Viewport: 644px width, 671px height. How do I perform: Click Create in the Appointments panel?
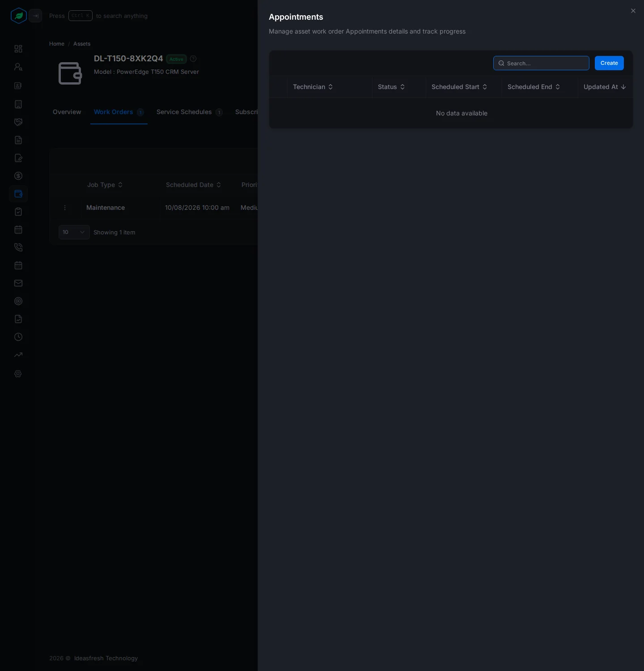pos(609,63)
